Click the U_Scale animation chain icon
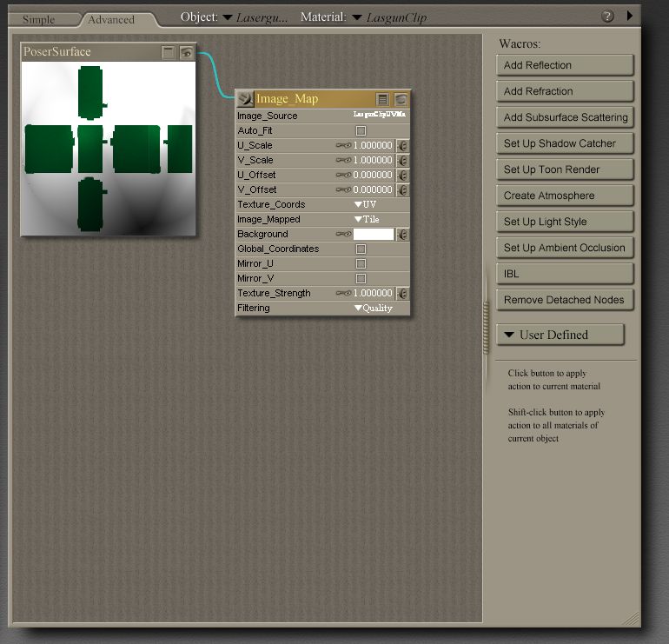669x644 pixels. coord(343,145)
